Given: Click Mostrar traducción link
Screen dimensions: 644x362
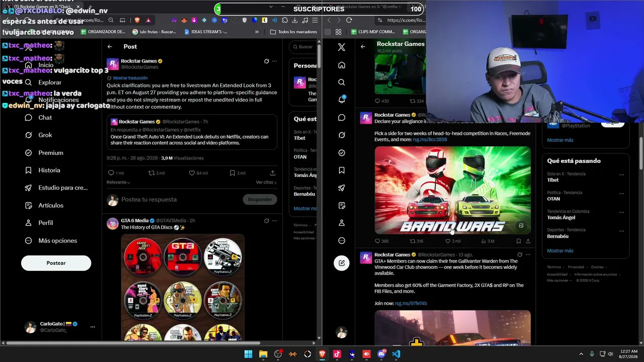Looking at the screenshot, I should 130,78.
